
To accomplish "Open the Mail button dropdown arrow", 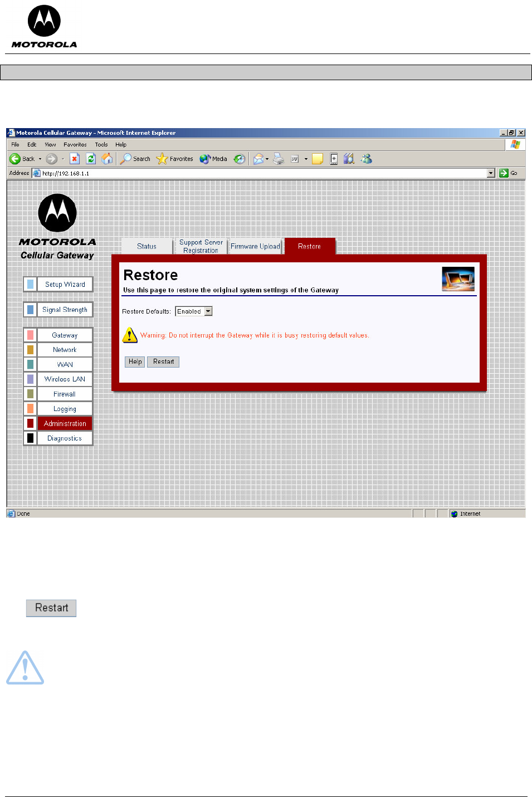I will pos(267,159).
